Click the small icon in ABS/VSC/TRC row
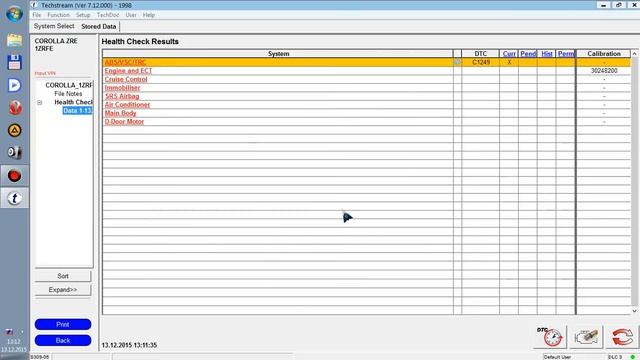640x360 pixels. [x=457, y=62]
